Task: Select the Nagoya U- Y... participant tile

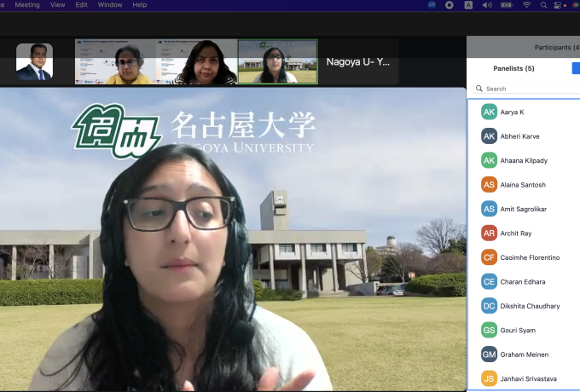Action: [x=358, y=62]
